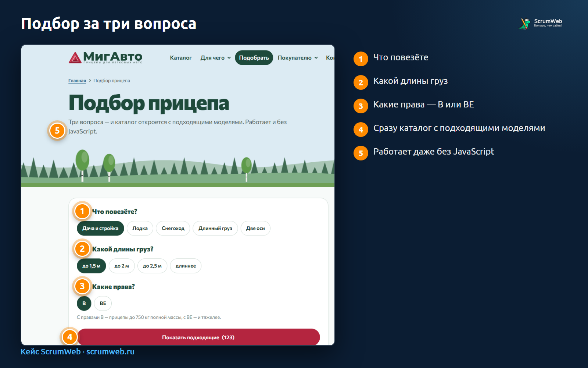Click the Какие права? heading

pos(113,287)
